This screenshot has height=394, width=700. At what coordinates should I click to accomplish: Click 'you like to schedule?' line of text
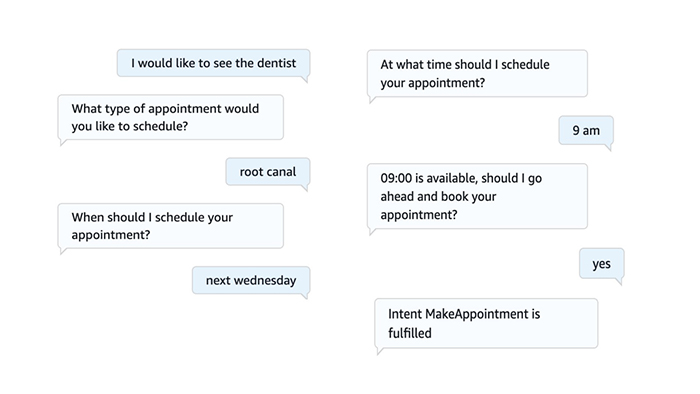click(129, 126)
